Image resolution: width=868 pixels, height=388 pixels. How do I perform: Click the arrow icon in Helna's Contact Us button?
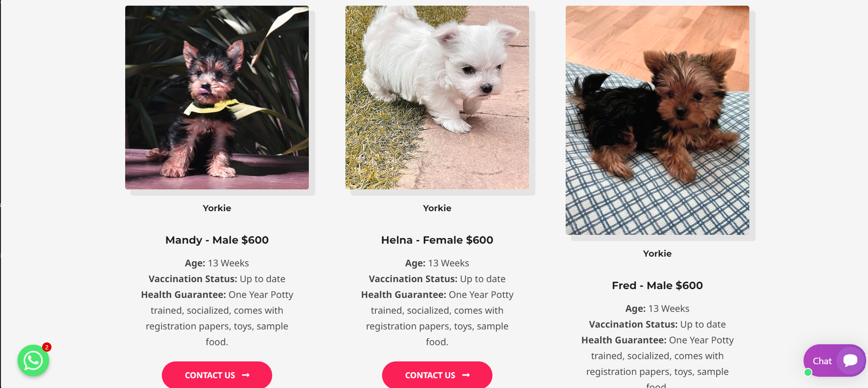pyautogui.click(x=466, y=375)
